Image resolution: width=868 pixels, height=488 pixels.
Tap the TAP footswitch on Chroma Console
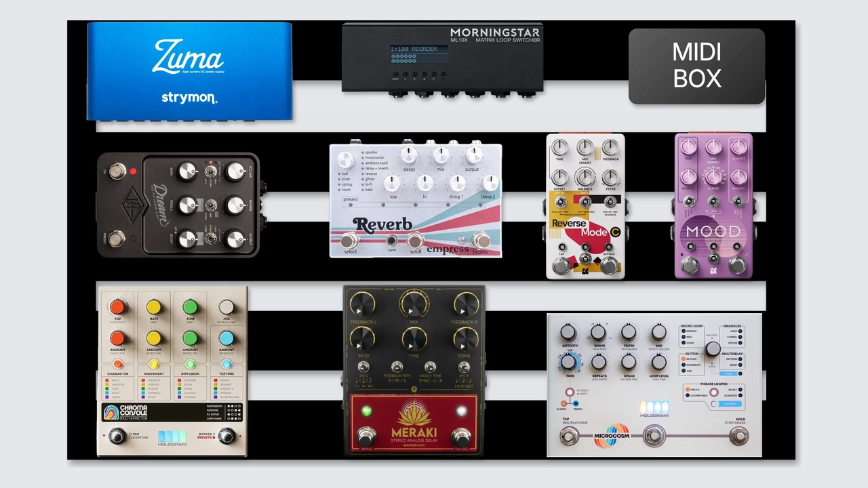(x=118, y=436)
